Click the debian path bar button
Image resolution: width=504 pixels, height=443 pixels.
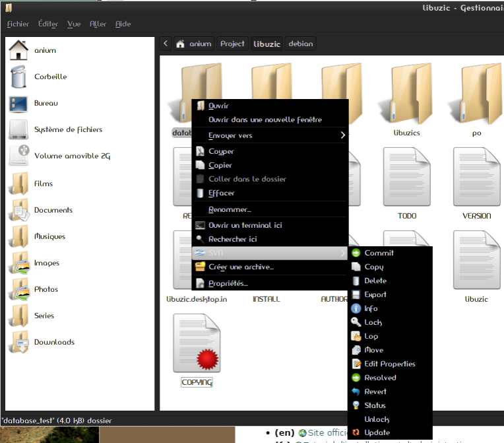(301, 44)
